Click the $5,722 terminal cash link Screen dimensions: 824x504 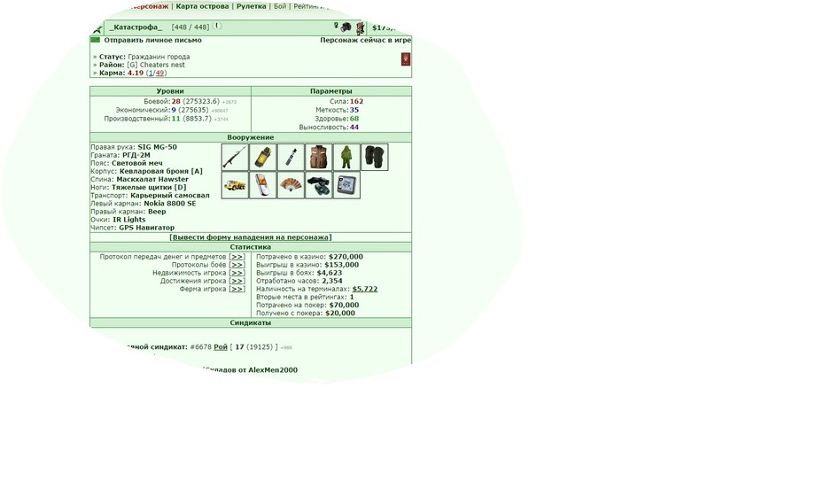[x=365, y=289]
